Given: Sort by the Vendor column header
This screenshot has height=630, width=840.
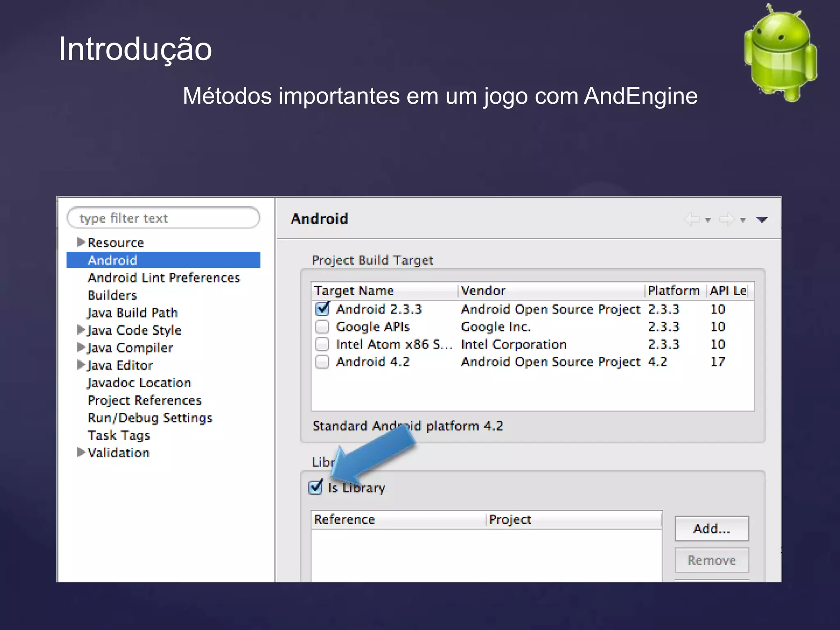Looking at the screenshot, I should click(x=550, y=291).
